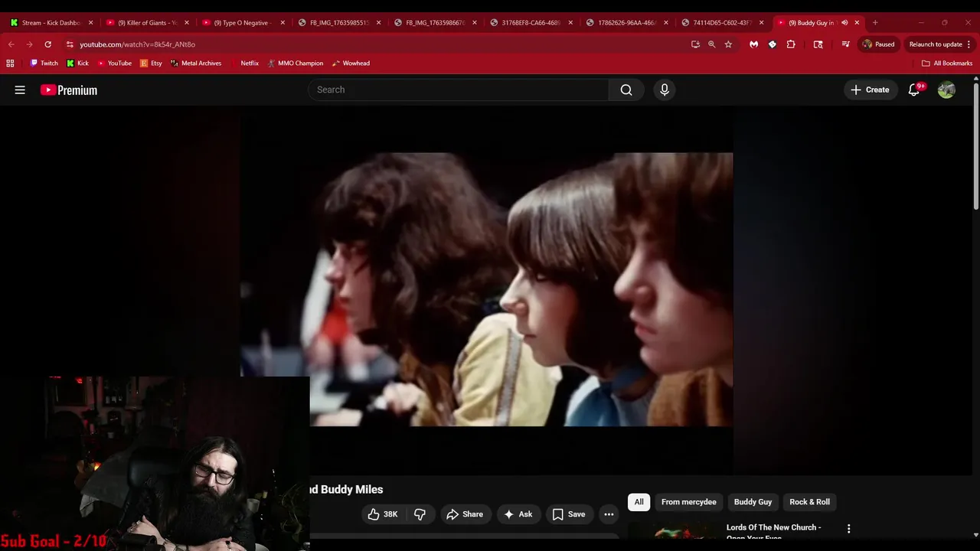Screen dimensions: 980x551
Task: Click the Ask button
Action: [x=518, y=514]
